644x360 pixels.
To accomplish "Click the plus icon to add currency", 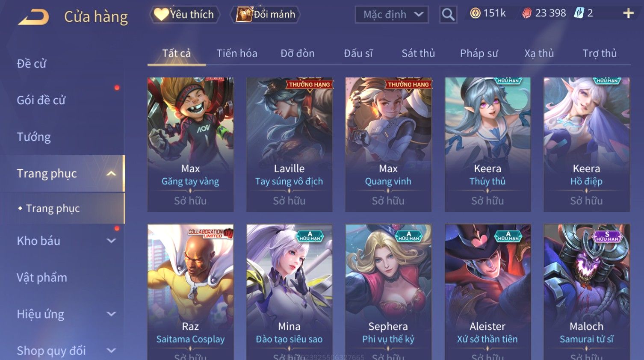I will click(x=628, y=13).
